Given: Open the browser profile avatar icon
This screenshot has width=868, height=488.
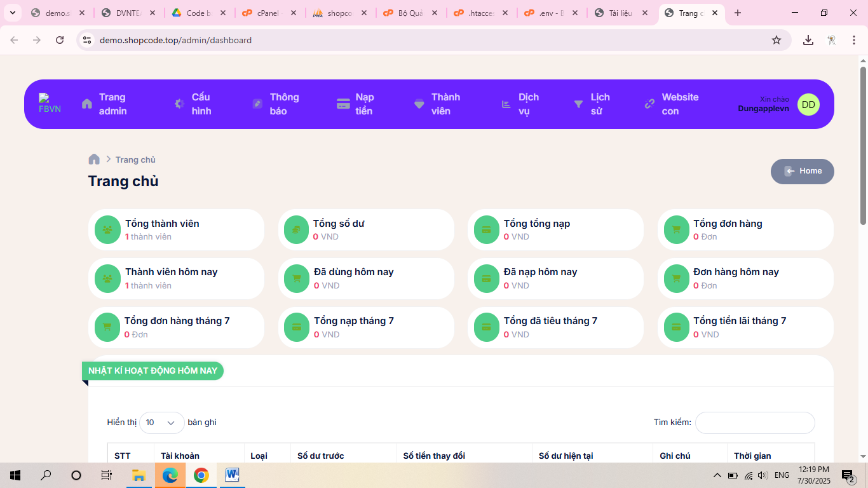Looking at the screenshot, I should [831, 40].
